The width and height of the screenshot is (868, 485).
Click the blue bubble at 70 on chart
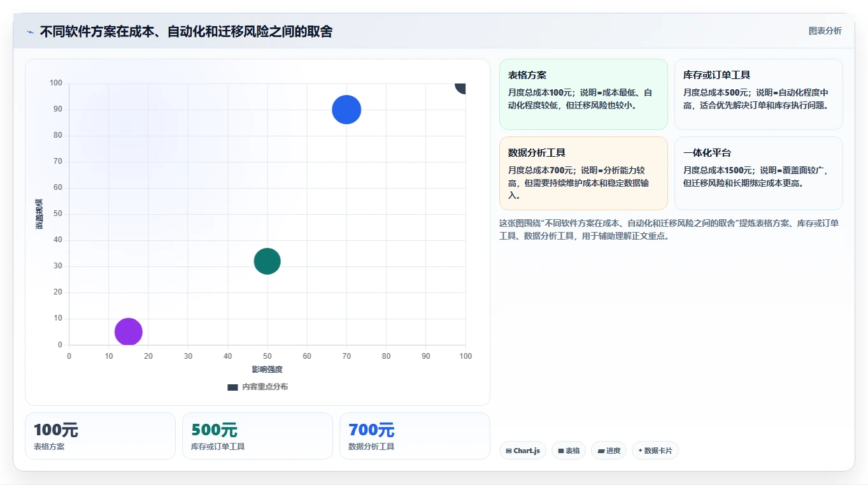coord(346,110)
